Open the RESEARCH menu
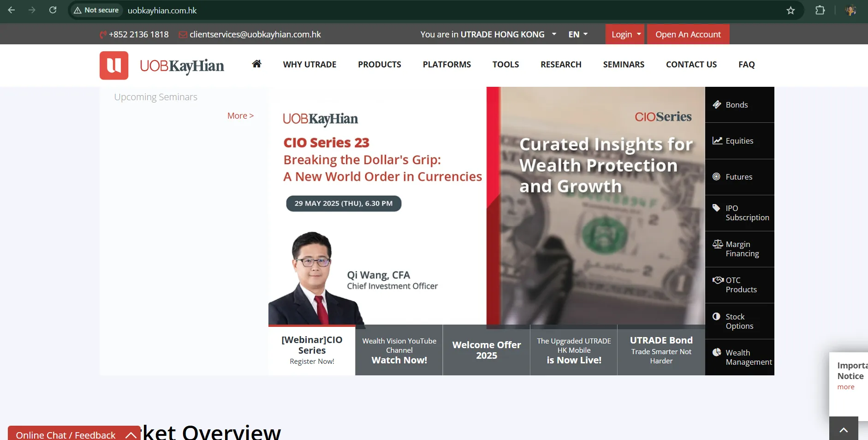The width and height of the screenshot is (868, 440). 561,65
